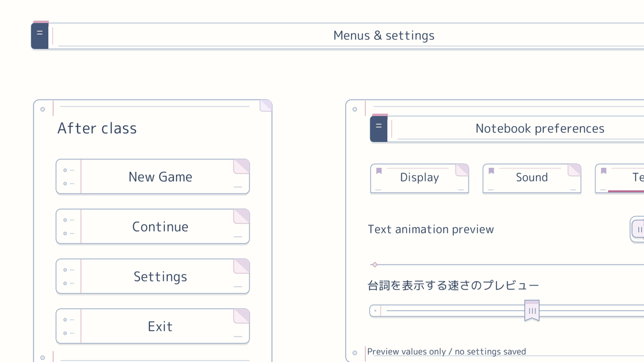Screen dimensions: 644x362
Task: Switch to the Display tab
Action: (x=420, y=178)
